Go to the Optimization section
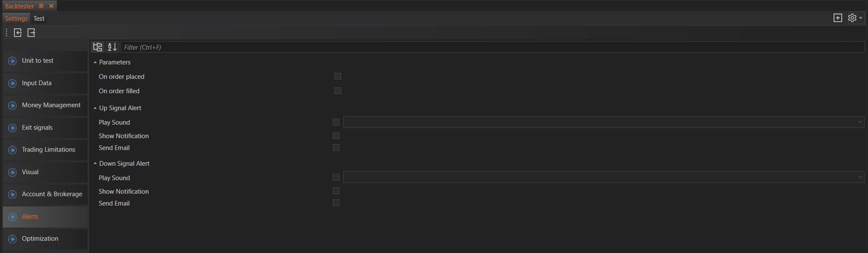868x253 pixels. tap(40, 239)
